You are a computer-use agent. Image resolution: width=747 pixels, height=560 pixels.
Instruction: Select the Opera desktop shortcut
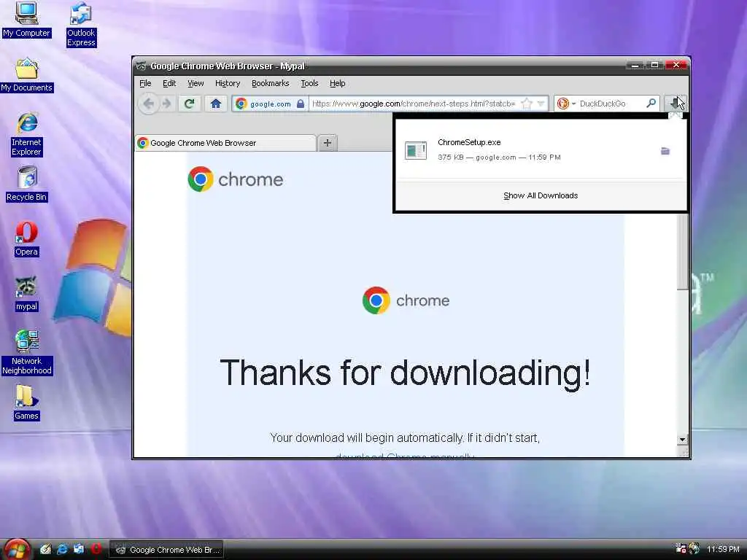point(26,239)
